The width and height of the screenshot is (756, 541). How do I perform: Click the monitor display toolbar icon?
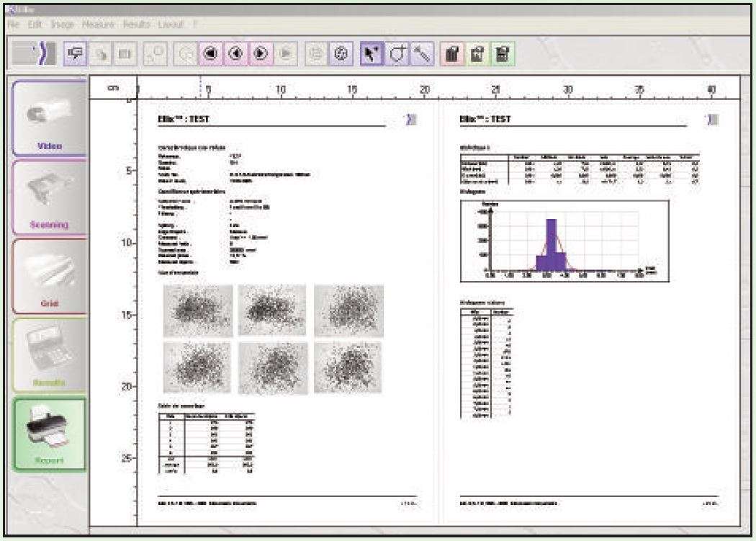76,53
